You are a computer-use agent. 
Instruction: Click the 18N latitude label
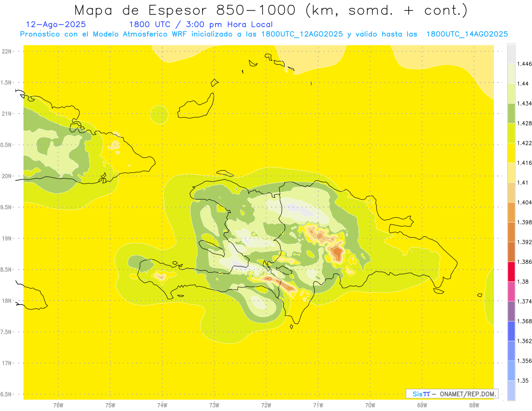coord(7,301)
